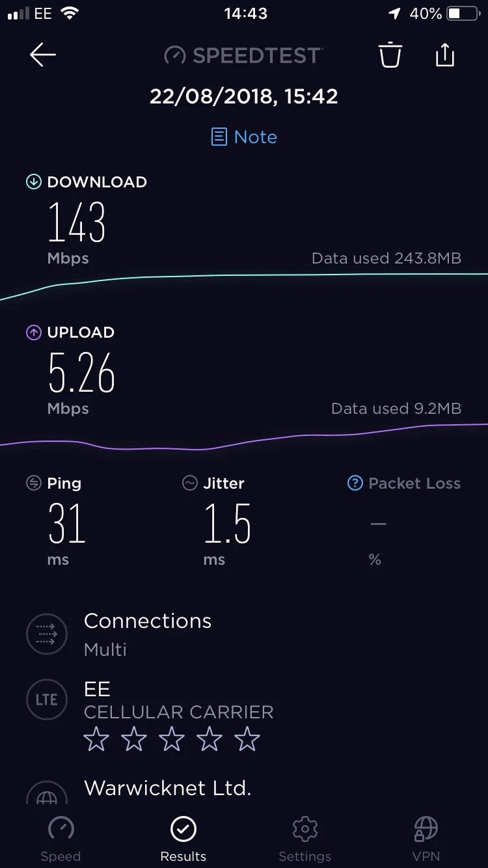The image size is (488, 868).
Task: Open the Settings tab
Action: 305,839
